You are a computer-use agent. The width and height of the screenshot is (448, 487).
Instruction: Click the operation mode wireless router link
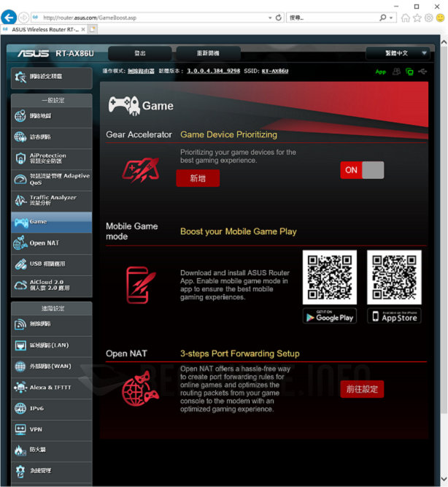(141, 71)
